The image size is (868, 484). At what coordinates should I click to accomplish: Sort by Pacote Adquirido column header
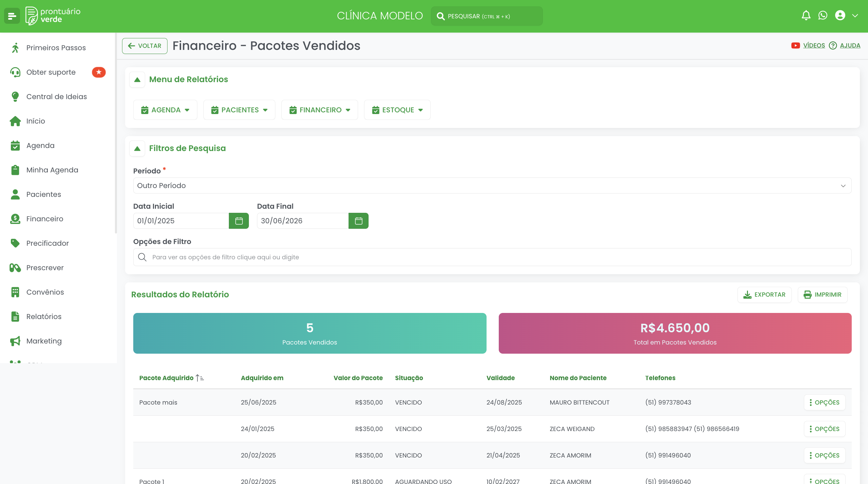point(171,378)
